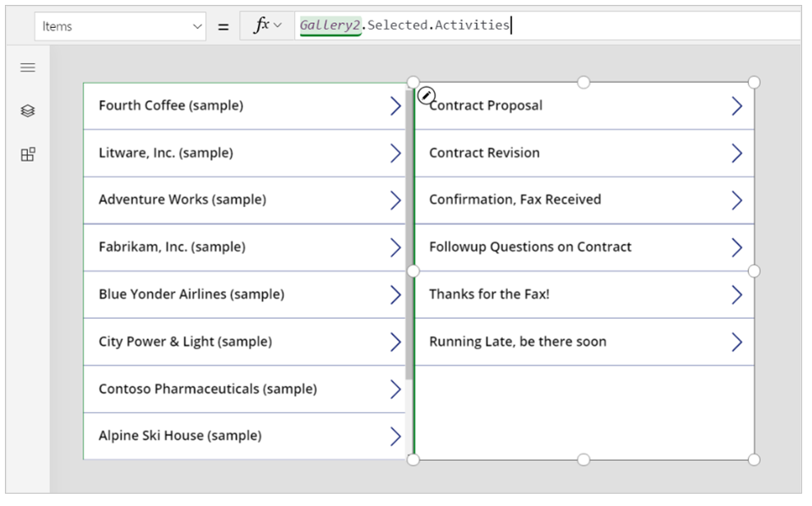Click the arrow next to Fourth Coffee (sample)
The width and height of the screenshot is (812, 506).
pos(395,106)
